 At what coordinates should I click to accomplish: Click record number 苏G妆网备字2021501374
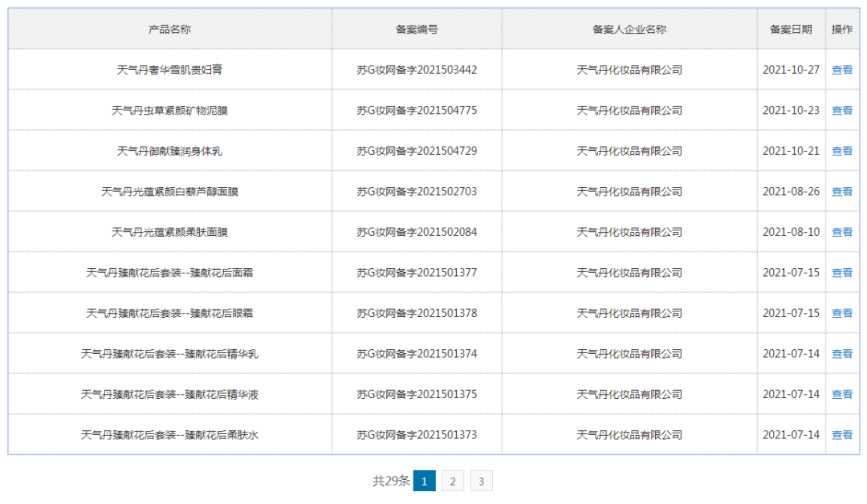(417, 354)
